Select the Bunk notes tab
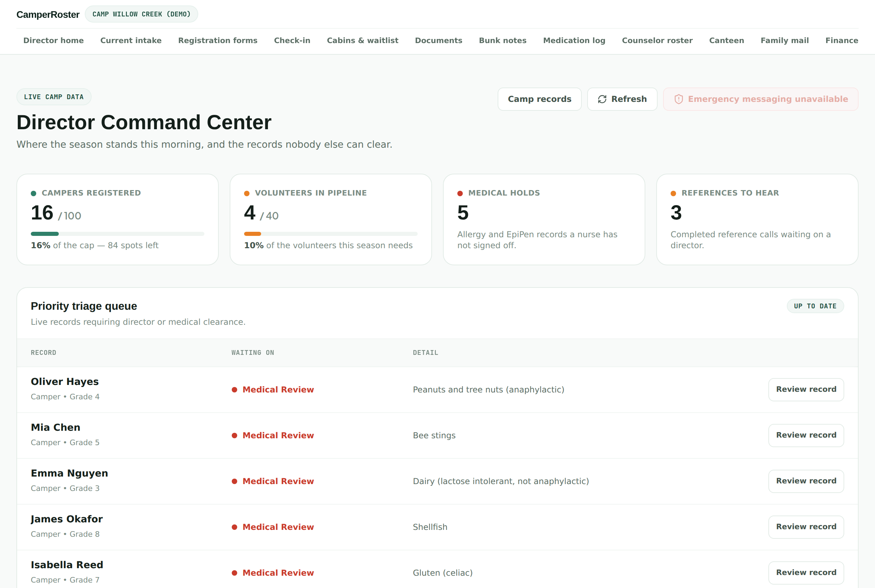This screenshot has height=588, width=875. (503, 40)
